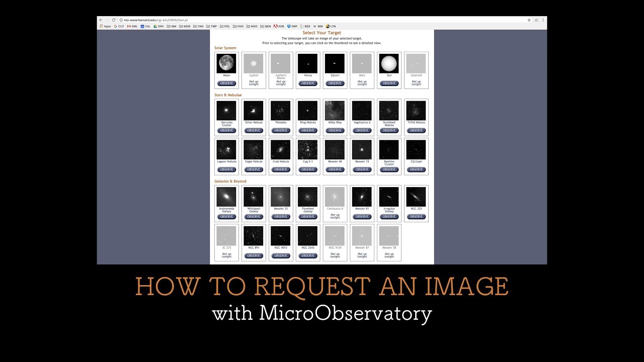View the Moon thumbnail image

pos(226,63)
